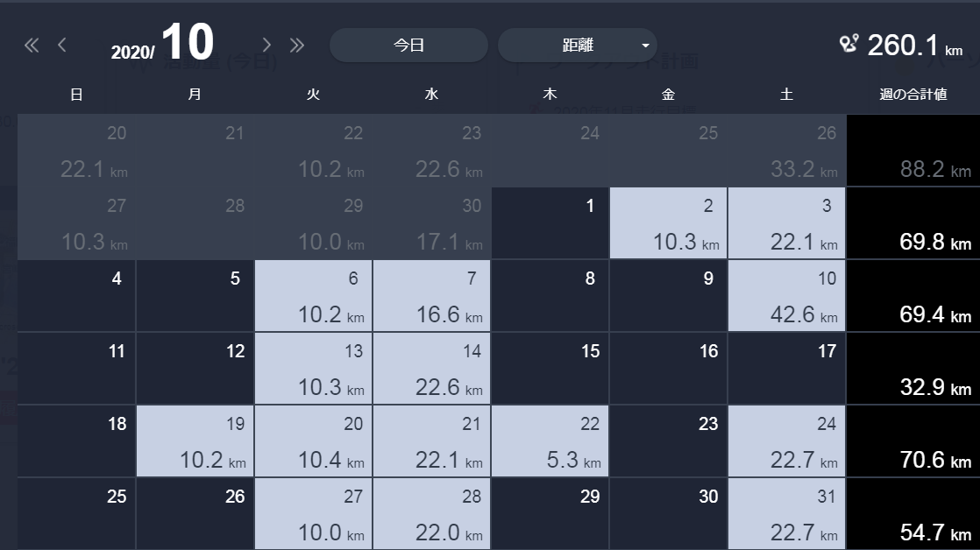
Task: Click the dropdown arrow beside 距離
Action: (645, 46)
